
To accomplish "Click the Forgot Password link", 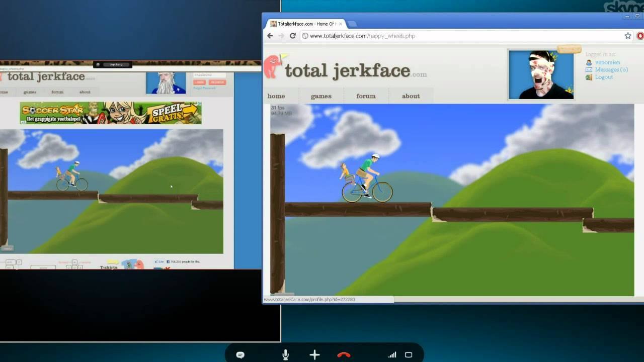I will point(204,88).
